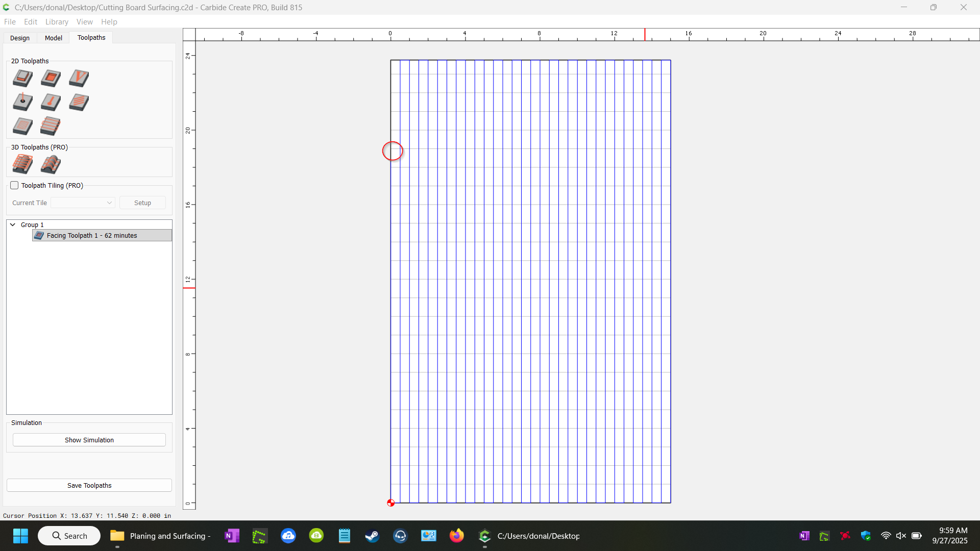Select the Contour toolpath icon
Image resolution: width=980 pixels, height=551 pixels.
pyautogui.click(x=22, y=78)
